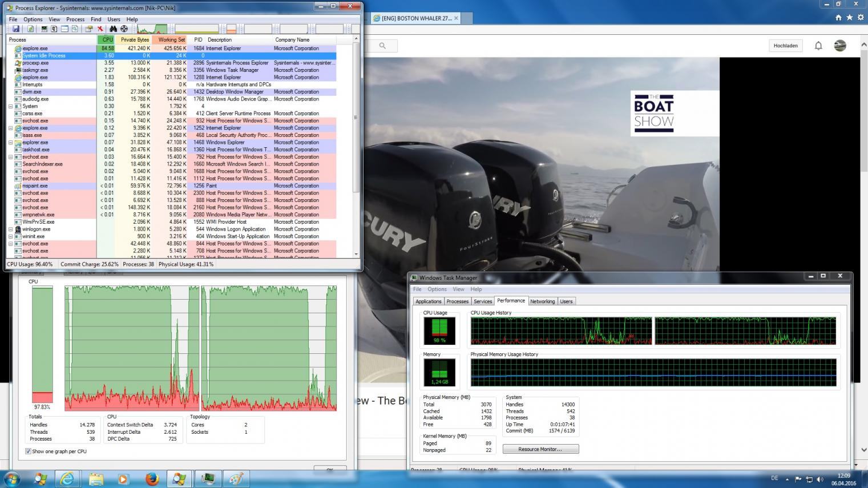Open the File menu in Process Explorer

tap(13, 19)
